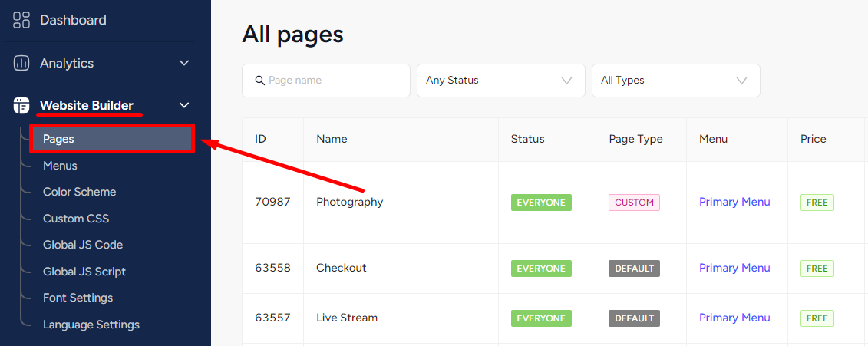The image size is (868, 346).
Task: Open Language Settings in the sidebar
Action: [91, 325]
